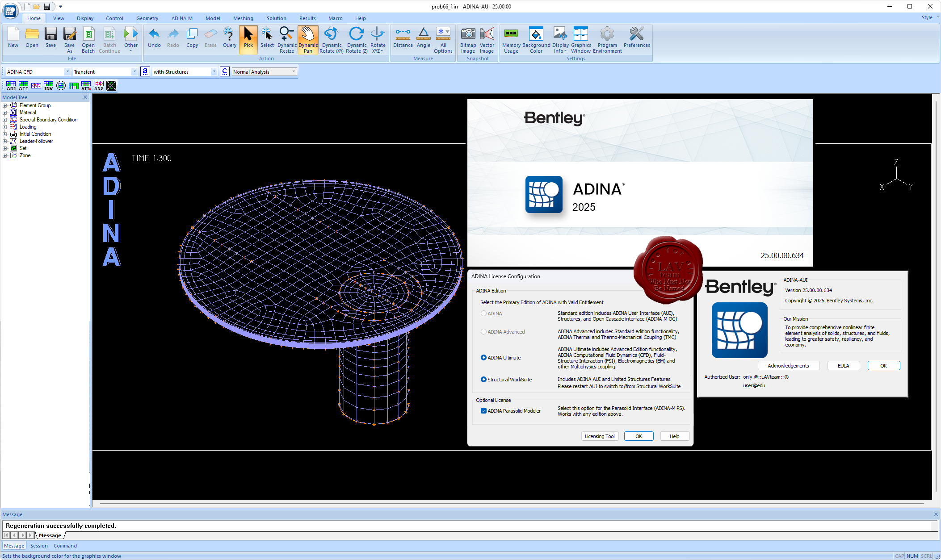Measure with the Distance tool

tap(403, 38)
